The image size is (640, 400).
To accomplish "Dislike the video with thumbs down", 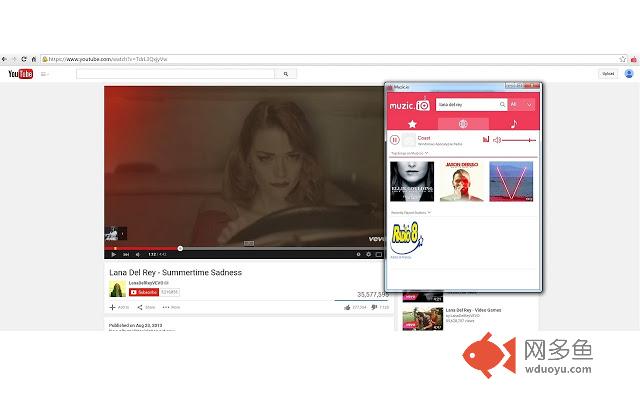I will point(374,307).
